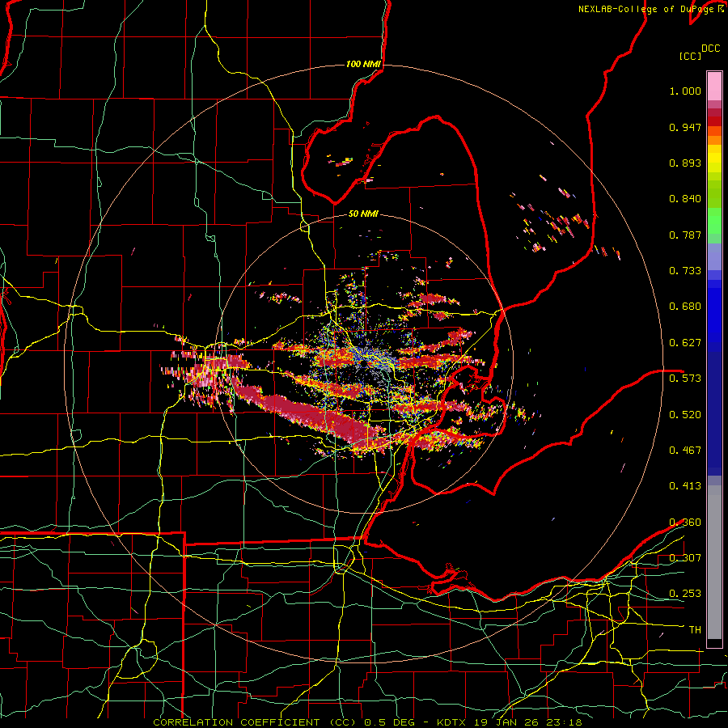The height and width of the screenshot is (728, 728).
Task: Click the 0.840 scale value
Action: [685, 199]
